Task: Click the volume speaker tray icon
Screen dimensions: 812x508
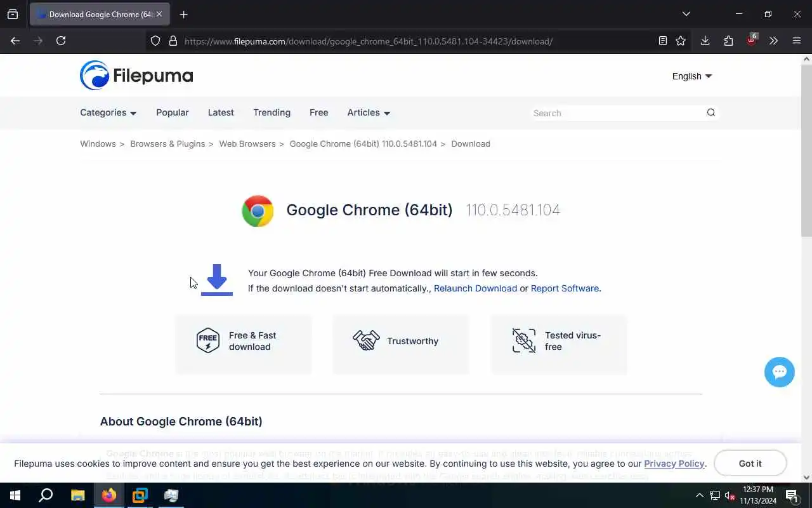Action: tap(730, 496)
